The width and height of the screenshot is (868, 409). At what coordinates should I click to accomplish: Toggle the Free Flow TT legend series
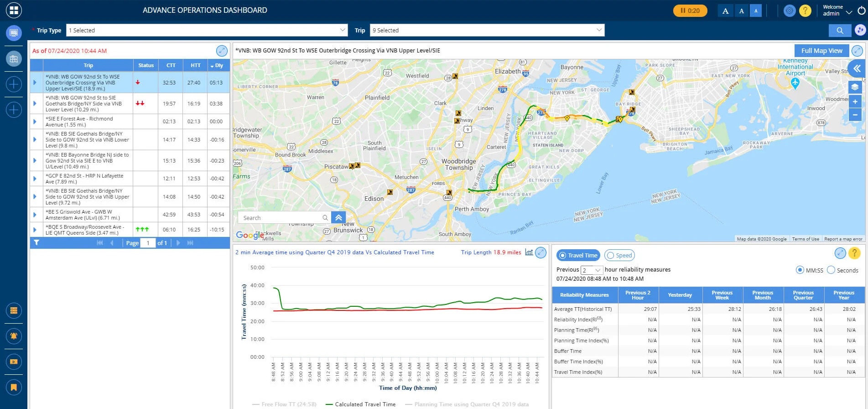284,404
